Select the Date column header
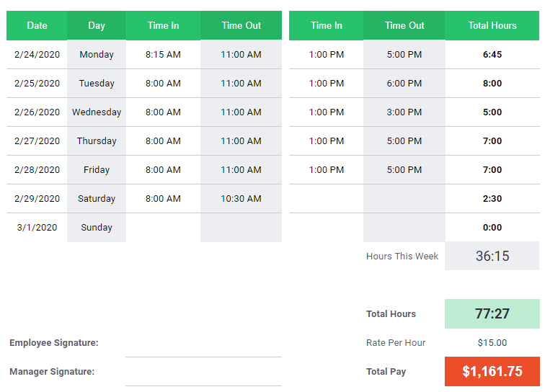 pos(37,25)
